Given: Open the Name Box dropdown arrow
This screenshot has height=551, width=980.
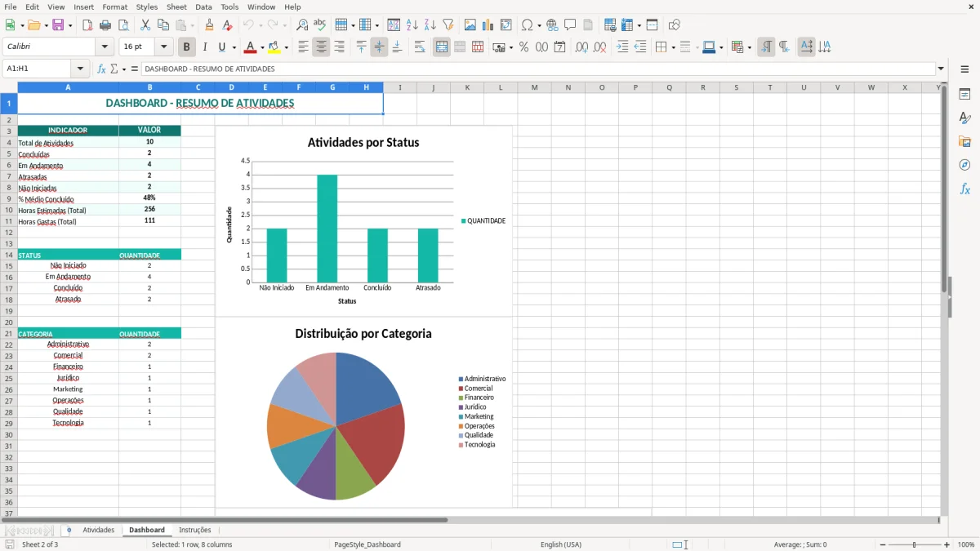Looking at the screenshot, I should click(x=80, y=69).
